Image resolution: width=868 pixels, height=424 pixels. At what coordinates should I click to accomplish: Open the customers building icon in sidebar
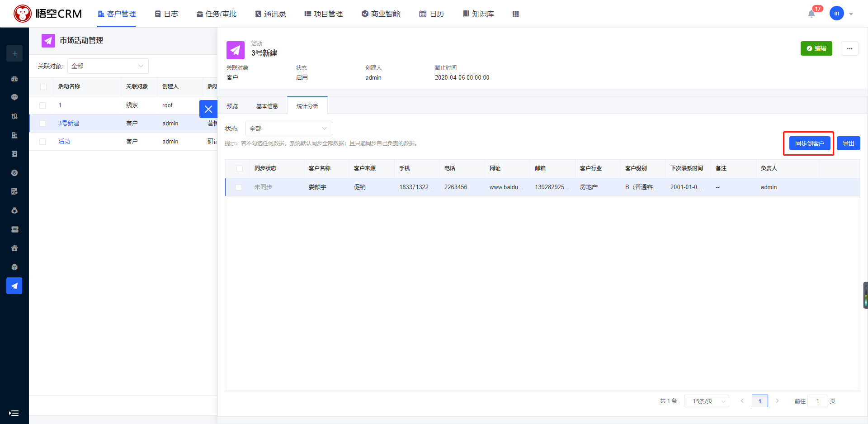[14, 135]
